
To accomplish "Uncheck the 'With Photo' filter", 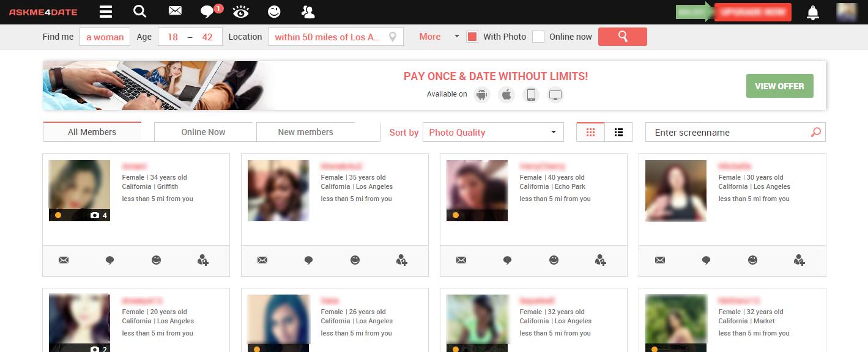I will 472,37.
